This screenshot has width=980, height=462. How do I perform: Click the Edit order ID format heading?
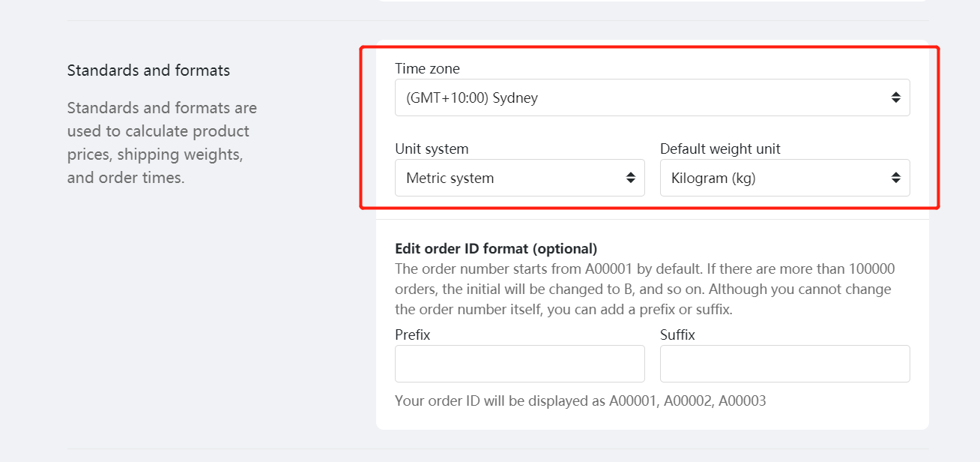(x=496, y=248)
